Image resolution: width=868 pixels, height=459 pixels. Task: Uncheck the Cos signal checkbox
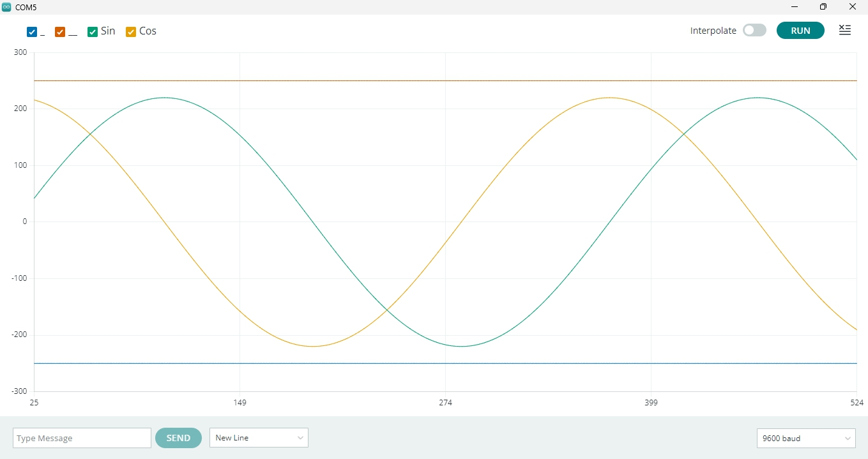131,31
